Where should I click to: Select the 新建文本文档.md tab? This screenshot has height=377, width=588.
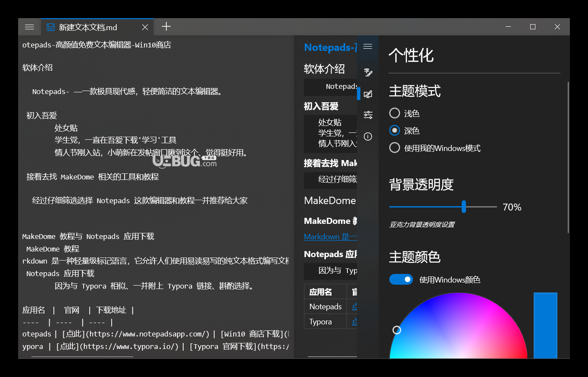coord(97,27)
